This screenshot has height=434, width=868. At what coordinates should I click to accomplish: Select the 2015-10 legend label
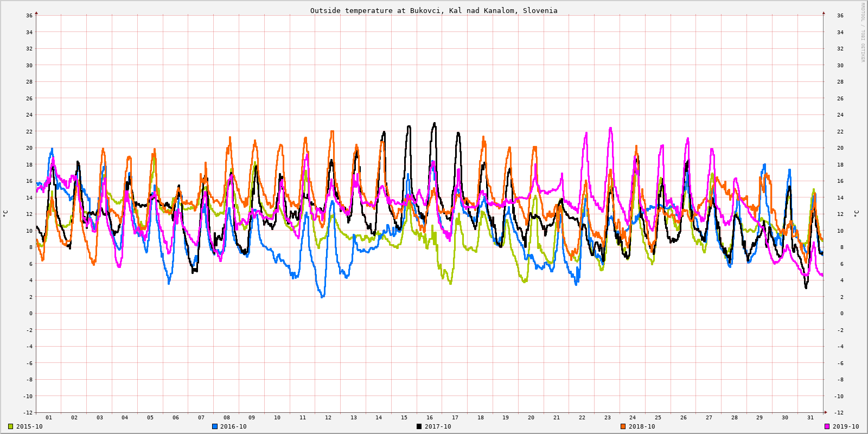coord(29,426)
